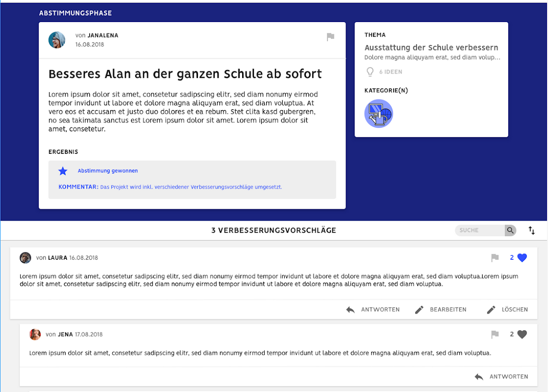
Task: Open topic Ausstattung der Schule verbessern
Action: (x=431, y=48)
